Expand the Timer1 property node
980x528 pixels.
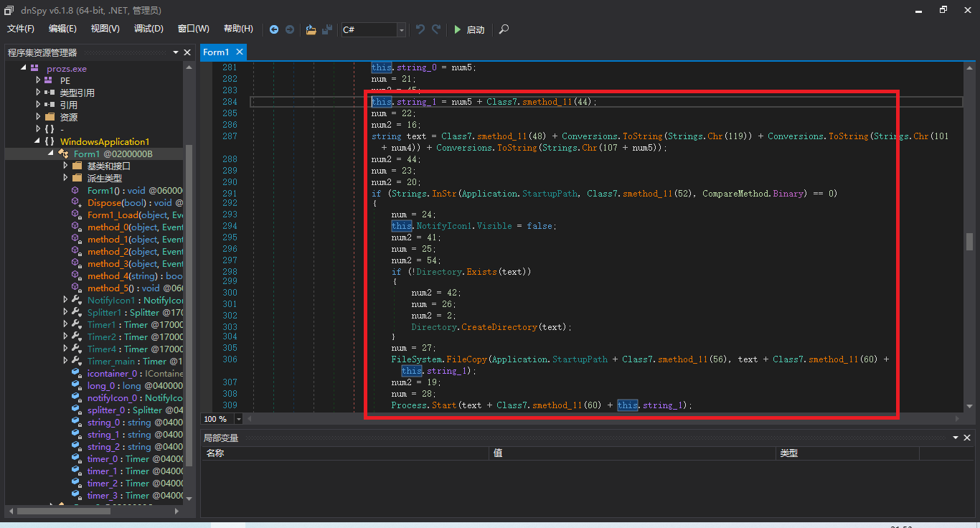pyautogui.click(x=65, y=324)
